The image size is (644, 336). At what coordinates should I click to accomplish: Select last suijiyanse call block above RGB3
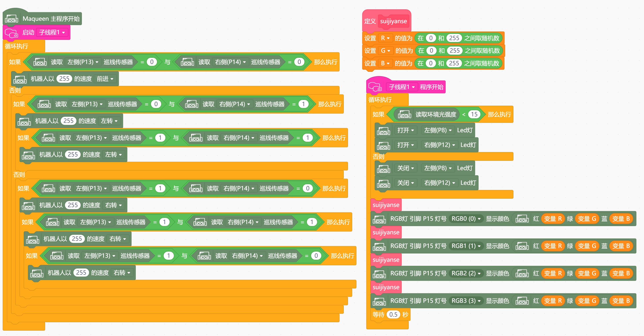pyautogui.click(x=386, y=287)
